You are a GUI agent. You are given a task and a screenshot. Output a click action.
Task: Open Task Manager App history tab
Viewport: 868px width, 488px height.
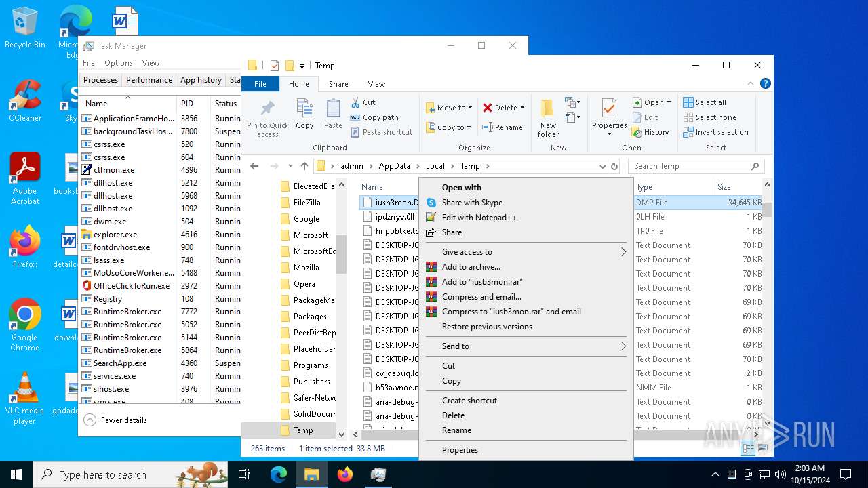click(x=201, y=80)
